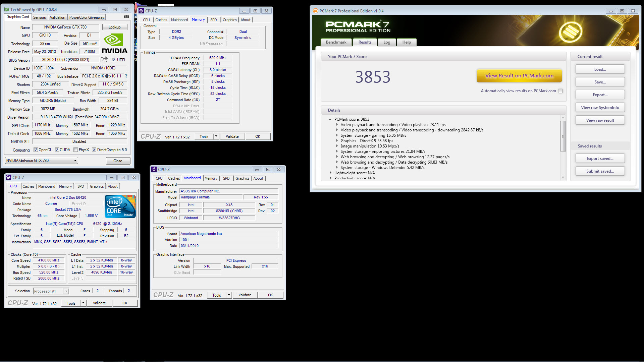The height and width of the screenshot is (362, 644).
Task: Click the Details list vertical scrollbar thumb
Action: tap(563, 136)
